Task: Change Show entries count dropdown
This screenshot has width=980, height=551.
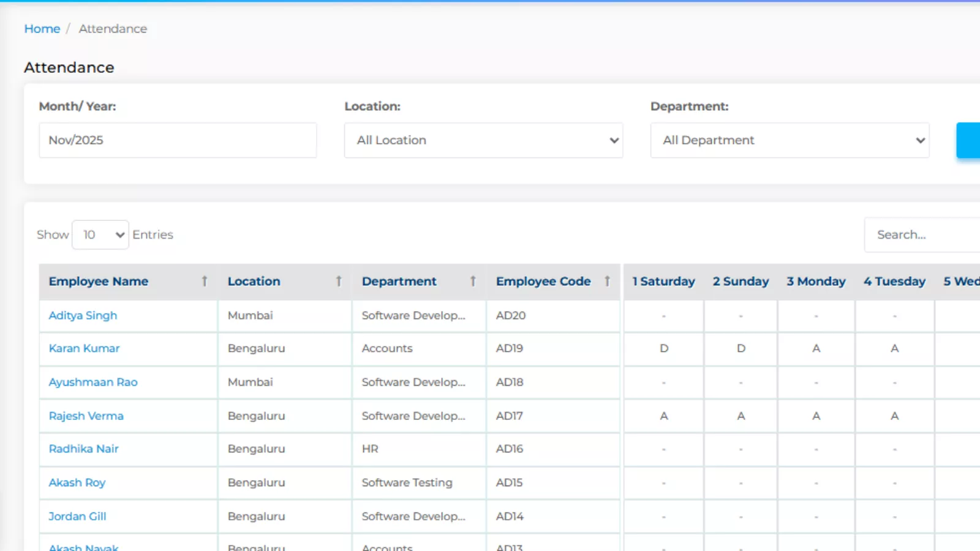Action: click(x=100, y=234)
